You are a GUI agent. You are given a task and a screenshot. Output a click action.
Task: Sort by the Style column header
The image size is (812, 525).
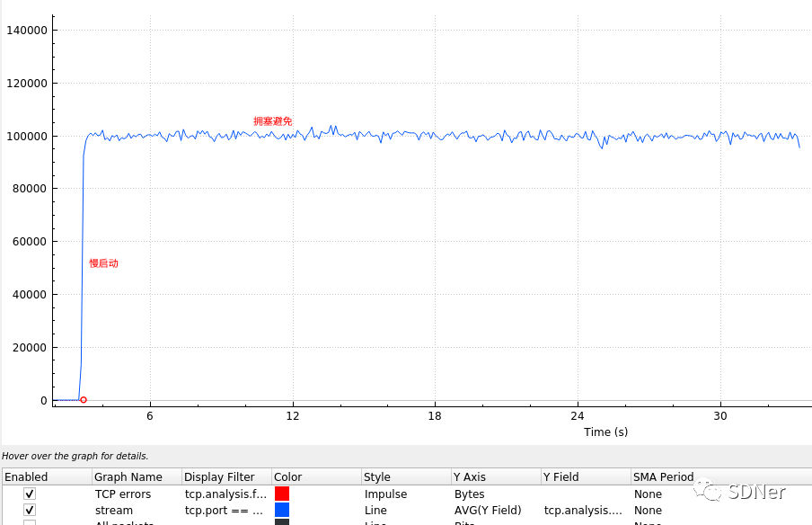406,476
